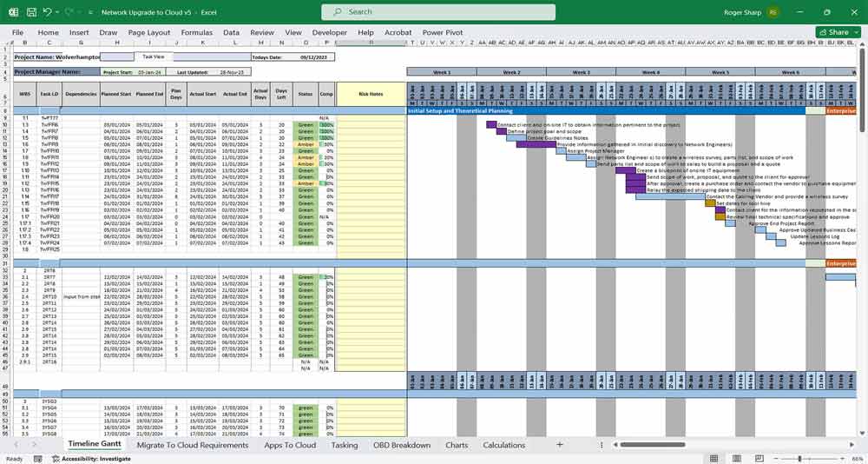Open the Acrobat ribbon tab
The image size is (868, 464).
coord(398,33)
